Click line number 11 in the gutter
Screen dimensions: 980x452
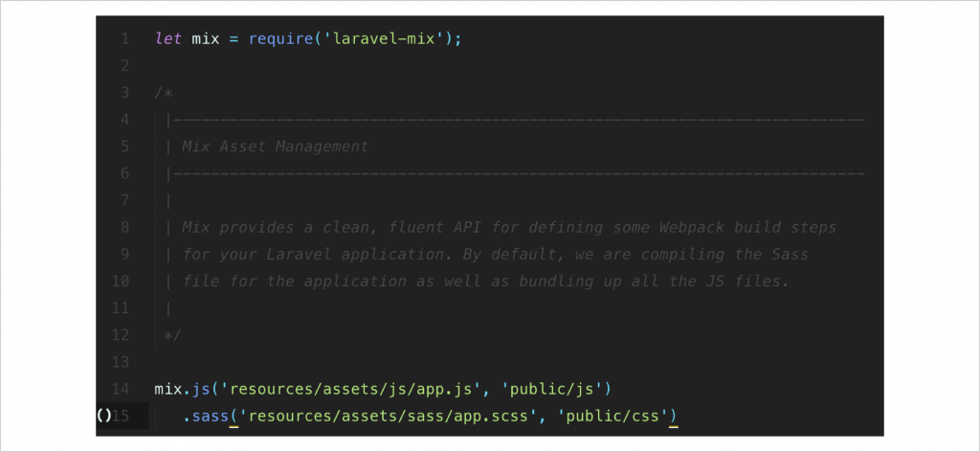tap(121, 309)
